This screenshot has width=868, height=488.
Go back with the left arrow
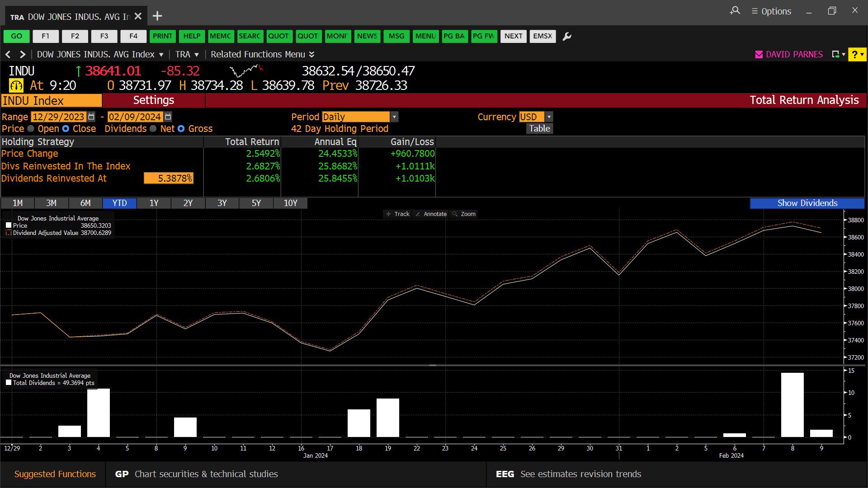(8, 54)
